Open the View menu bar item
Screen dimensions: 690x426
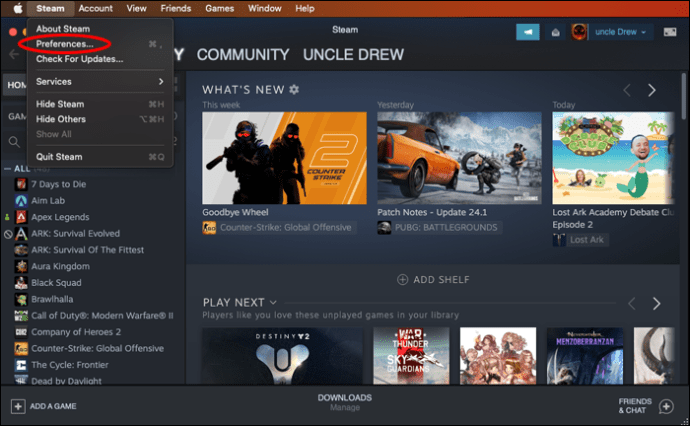point(136,8)
